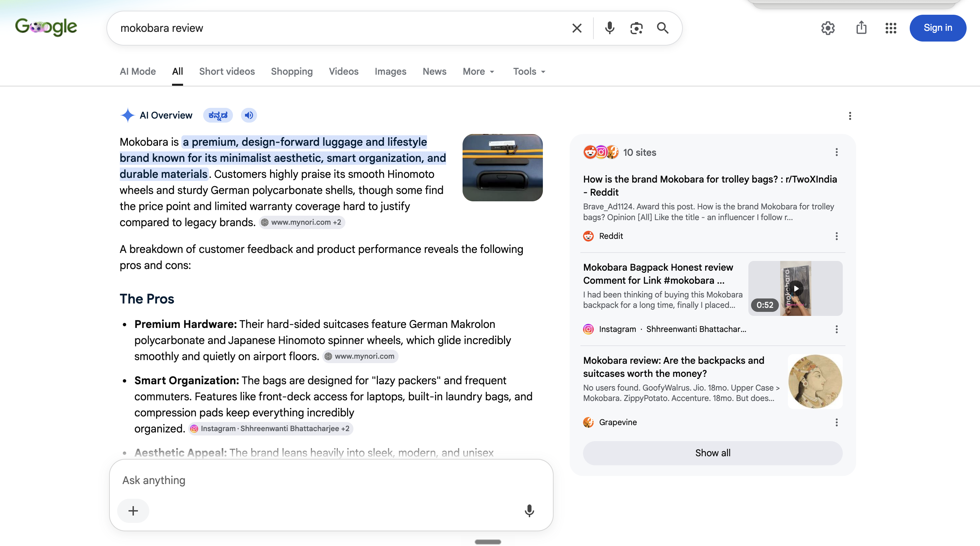980x546 pixels.
Task: Click the share icon in the header
Action: point(861,28)
